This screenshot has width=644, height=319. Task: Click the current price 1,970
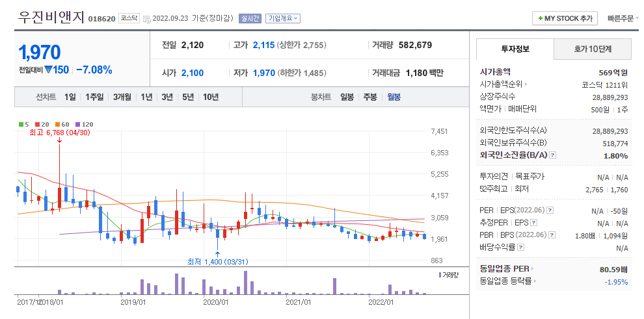click(40, 53)
